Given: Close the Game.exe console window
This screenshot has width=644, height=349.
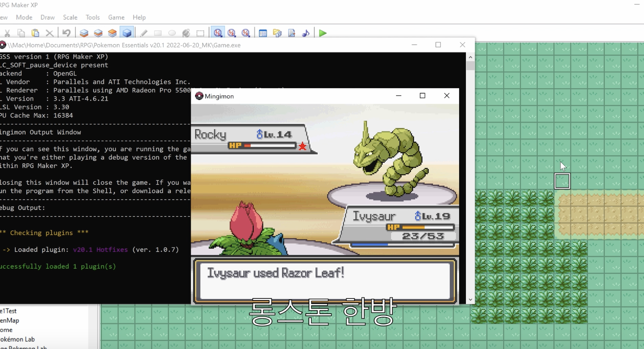Looking at the screenshot, I should pyautogui.click(x=463, y=45).
